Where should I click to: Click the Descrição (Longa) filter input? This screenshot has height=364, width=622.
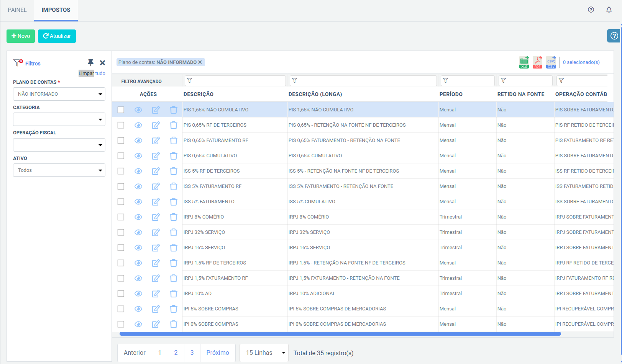click(363, 81)
